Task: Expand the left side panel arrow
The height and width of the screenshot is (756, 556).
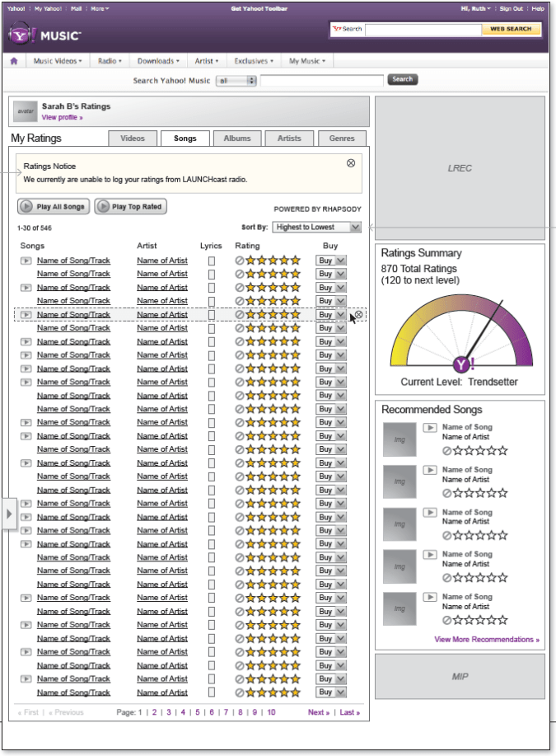Action: tap(8, 514)
